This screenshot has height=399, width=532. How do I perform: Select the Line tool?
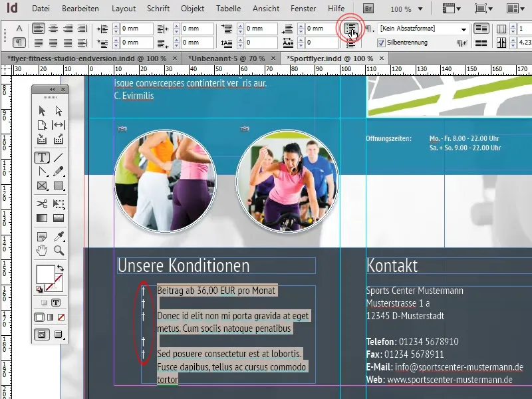click(x=59, y=158)
